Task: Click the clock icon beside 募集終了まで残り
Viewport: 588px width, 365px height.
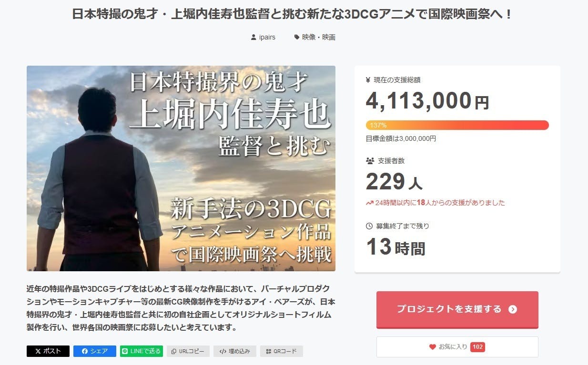Action: coord(369,226)
